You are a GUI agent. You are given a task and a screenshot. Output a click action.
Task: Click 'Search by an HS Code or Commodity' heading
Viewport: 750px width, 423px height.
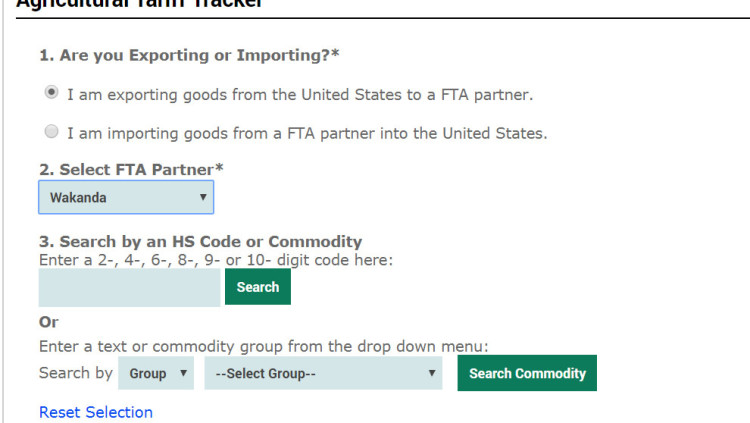pyautogui.click(x=200, y=242)
